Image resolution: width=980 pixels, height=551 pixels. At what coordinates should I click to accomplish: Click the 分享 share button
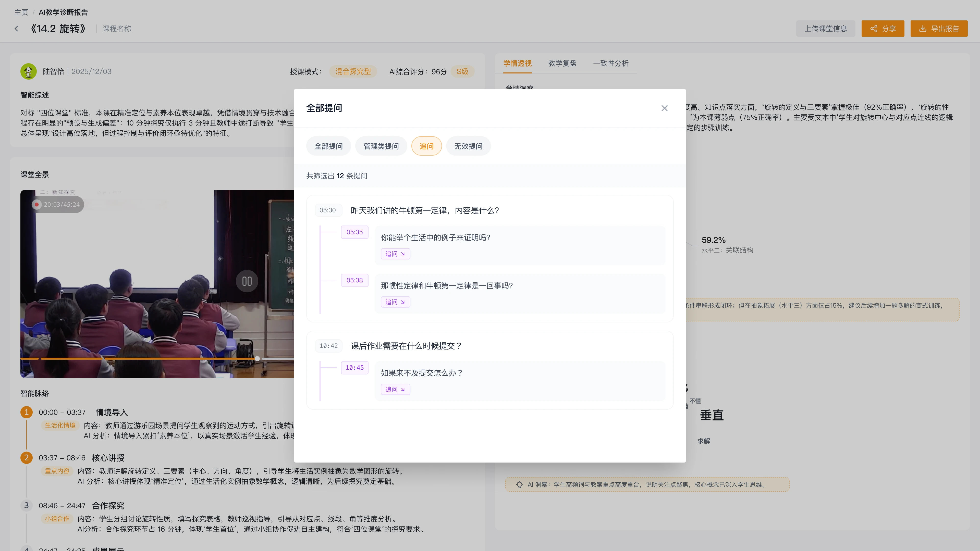point(883,29)
